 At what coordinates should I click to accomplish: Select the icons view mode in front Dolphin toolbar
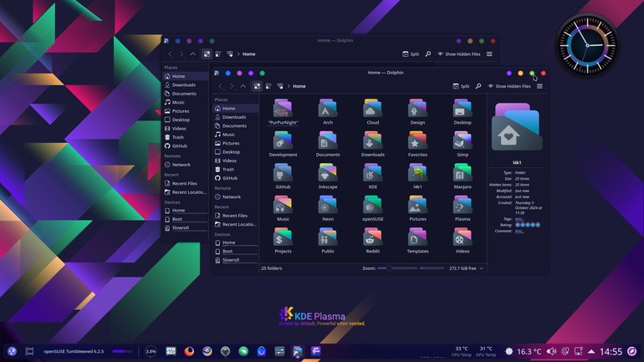257,86
